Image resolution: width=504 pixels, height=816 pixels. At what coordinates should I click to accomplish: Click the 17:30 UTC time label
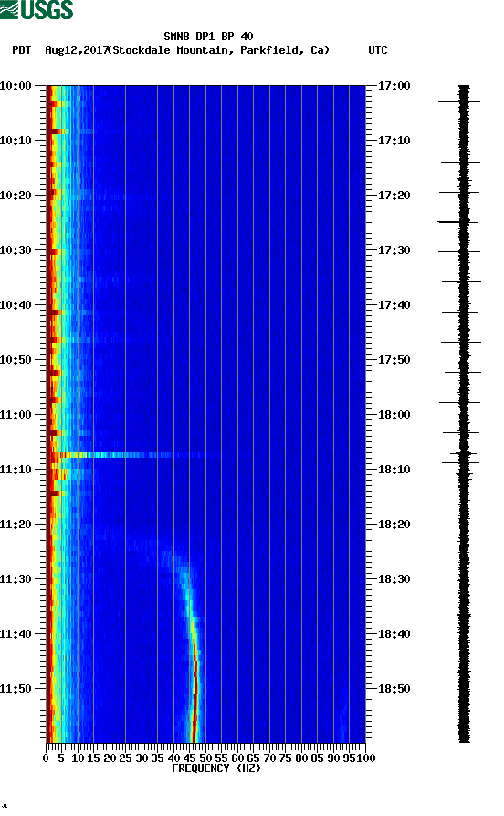coord(394,250)
